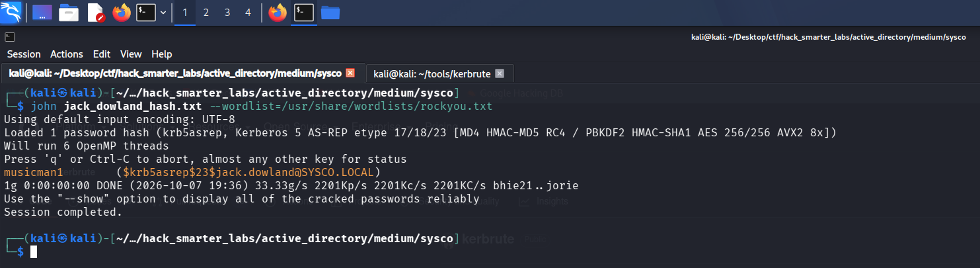This screenshot has height=268, width=980.
Task: Click the show desktop panel icon
Action: pyautogui.click(x=42, y=13)
